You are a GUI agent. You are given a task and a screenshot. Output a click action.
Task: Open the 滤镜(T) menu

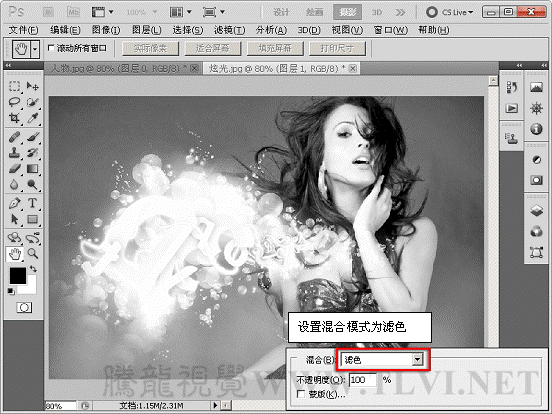click(x=230, y=30)
